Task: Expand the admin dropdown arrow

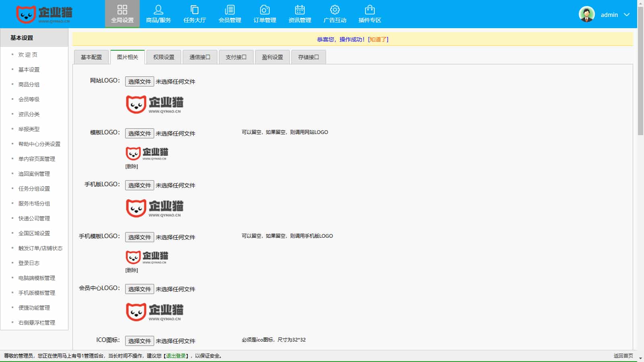Action: tap(626, 14)
